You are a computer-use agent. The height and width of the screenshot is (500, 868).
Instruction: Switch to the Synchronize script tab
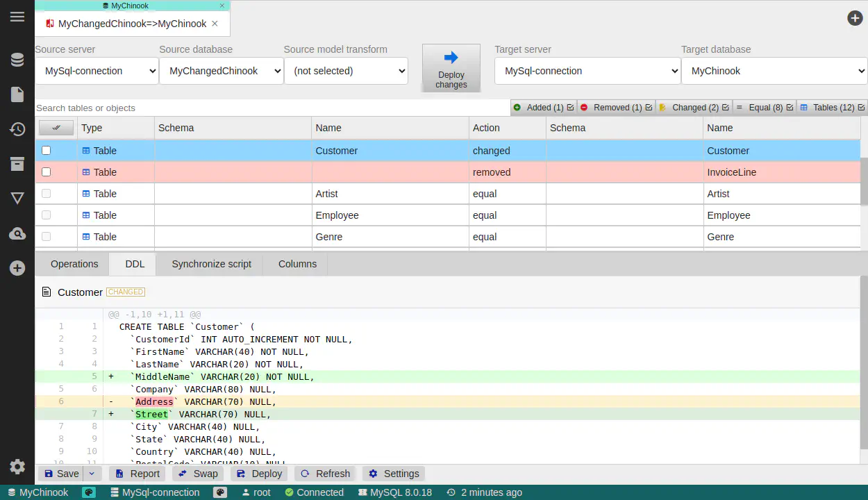(211, 264)
